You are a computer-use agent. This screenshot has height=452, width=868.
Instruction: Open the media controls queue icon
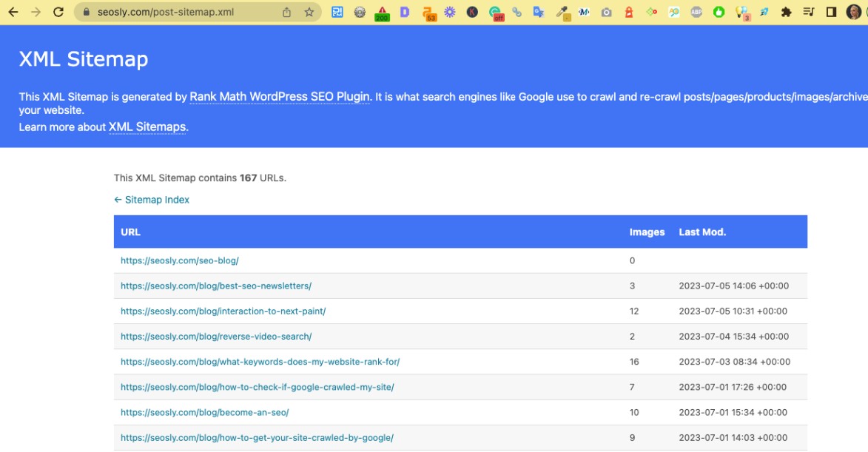tap(809, 12)
